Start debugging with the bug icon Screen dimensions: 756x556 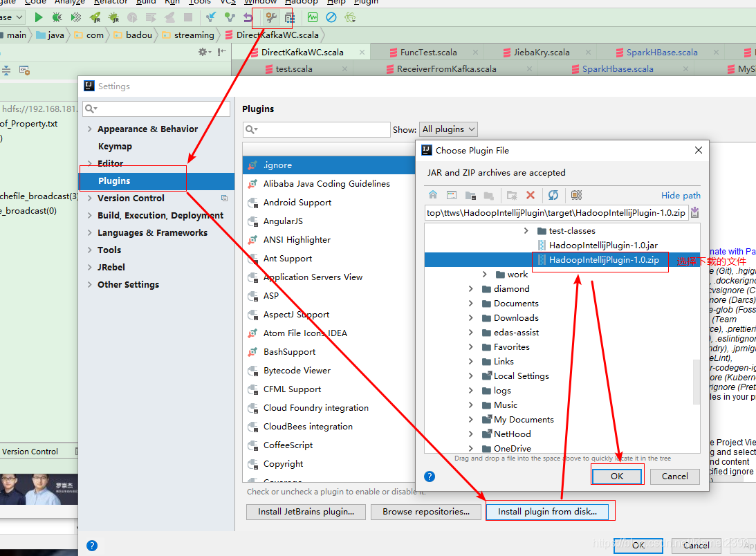(57, 18)
